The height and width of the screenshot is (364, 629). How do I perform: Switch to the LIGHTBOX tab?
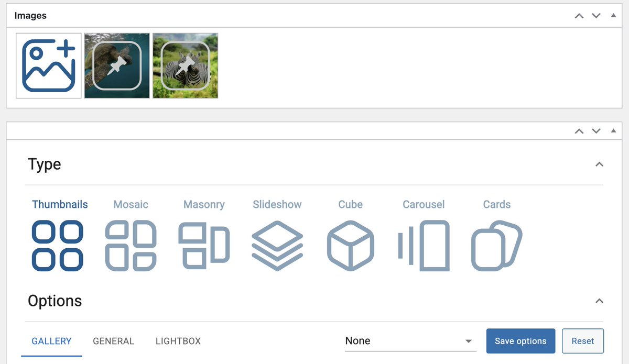(x=178, y=341)
